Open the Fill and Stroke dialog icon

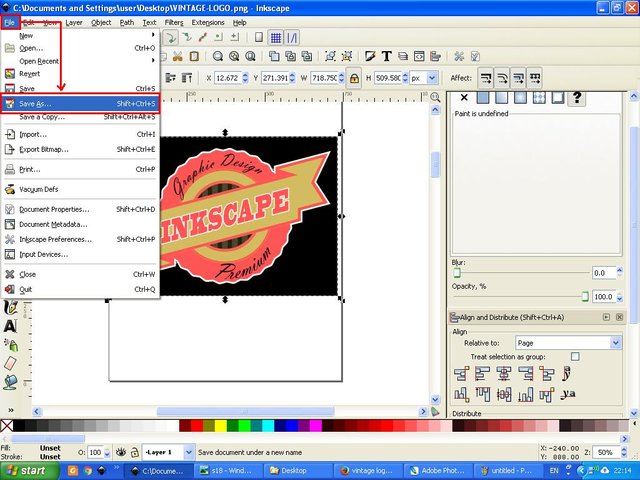click(x=370, y=56)
